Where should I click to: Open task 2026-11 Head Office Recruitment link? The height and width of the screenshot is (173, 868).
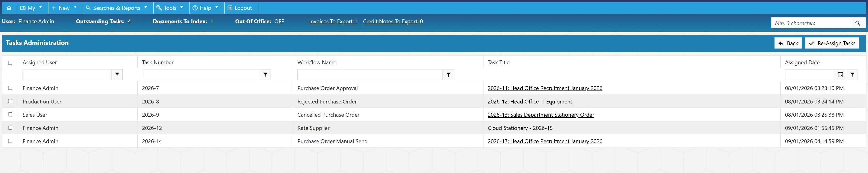[x=545, y=88]
